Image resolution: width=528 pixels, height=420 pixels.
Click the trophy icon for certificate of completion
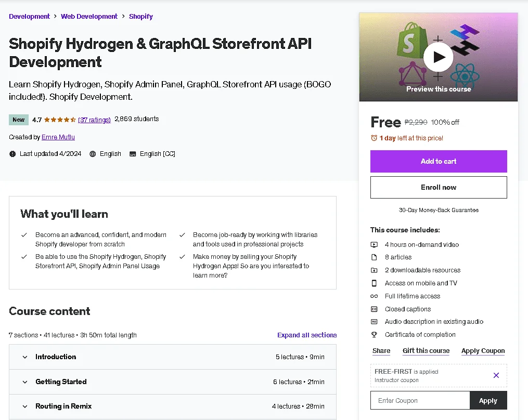374,335
